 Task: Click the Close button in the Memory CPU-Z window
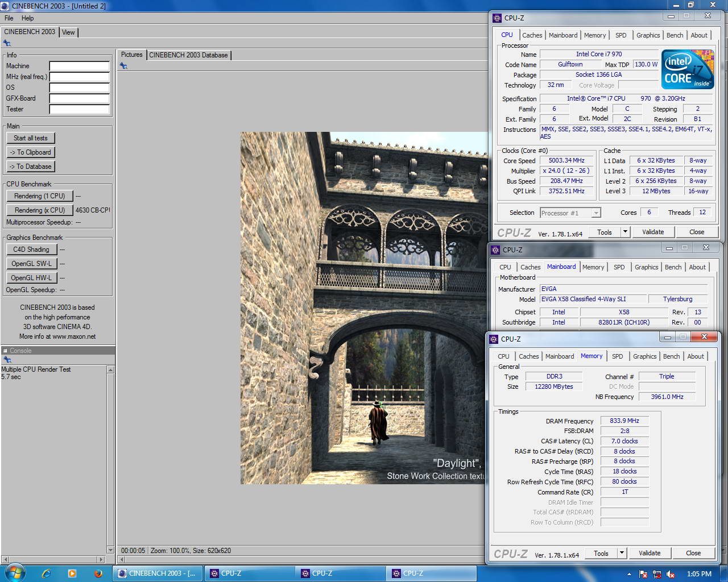(693, 553)
